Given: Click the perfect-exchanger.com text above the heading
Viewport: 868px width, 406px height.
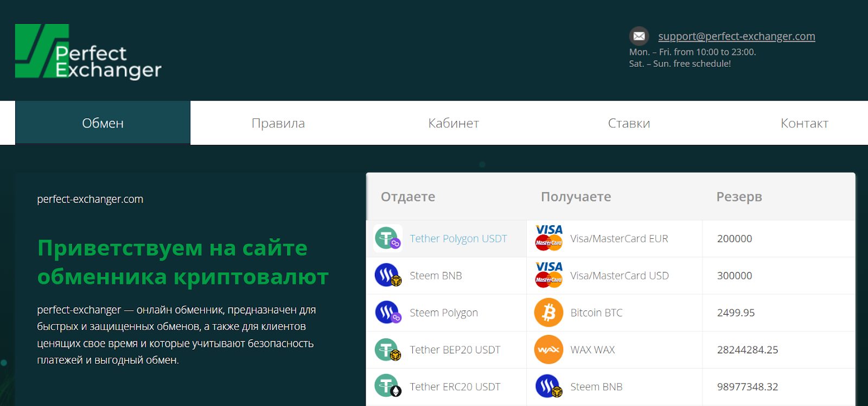Looking at the screenshot, I should pos(90,199).
